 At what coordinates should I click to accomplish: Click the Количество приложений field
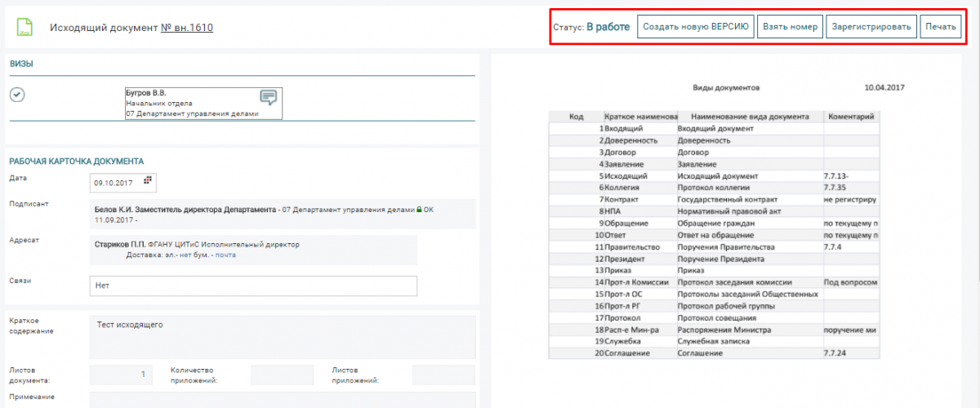(280, 375)
